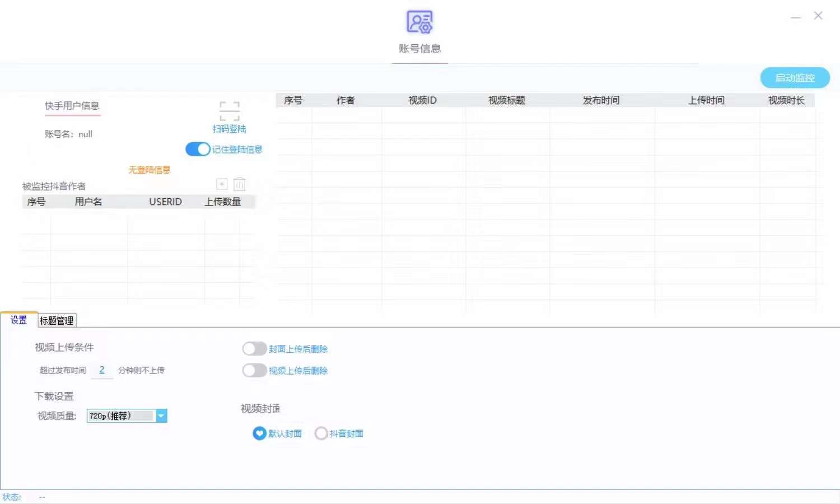Click the 启动监控 button
840x504 pixels.
[x=795, y=78]
